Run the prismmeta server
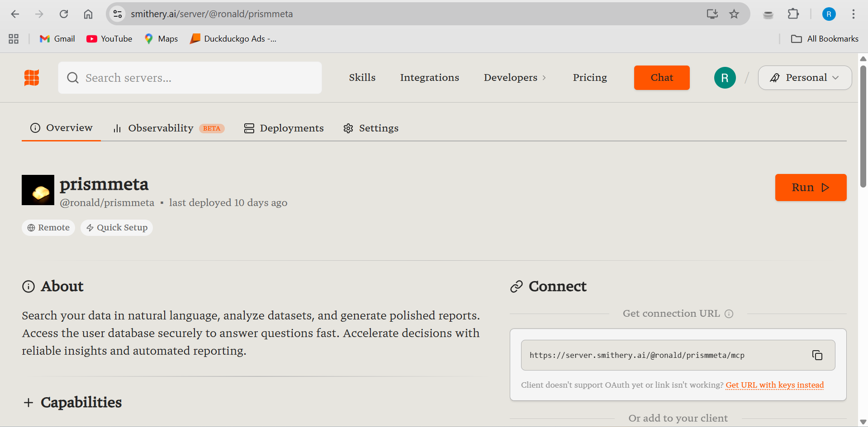The height and width of the screenshot is (427, 868). [x=810, y=187]
